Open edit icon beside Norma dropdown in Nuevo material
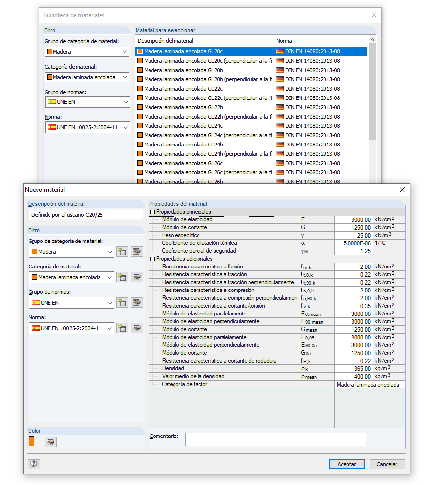Viewport: 448px width, 485px height. pyautogui.click(x=136, y=328)
